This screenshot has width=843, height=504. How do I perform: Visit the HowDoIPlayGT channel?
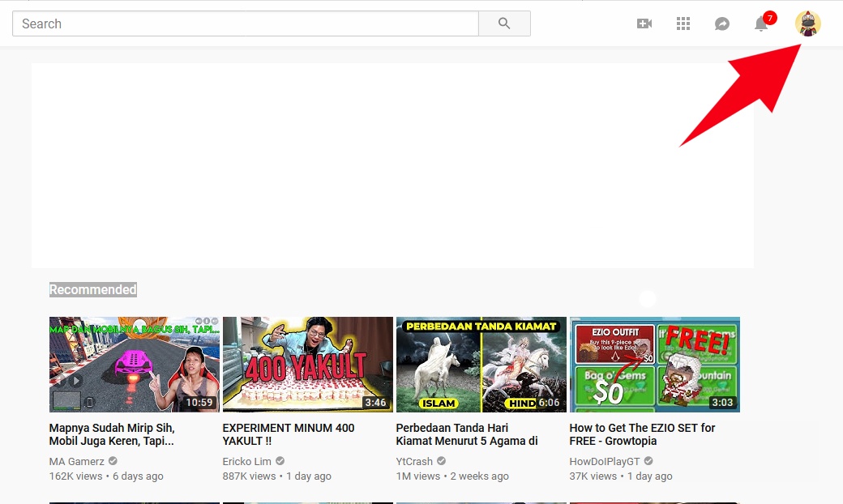pos(605,462)
